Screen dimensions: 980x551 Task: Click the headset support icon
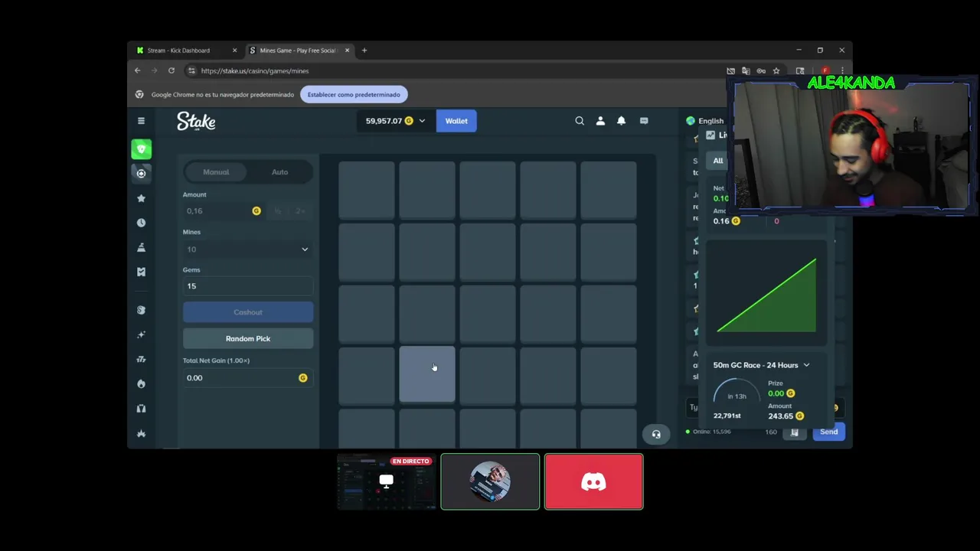pyautogui.click(x=656, y=434)
